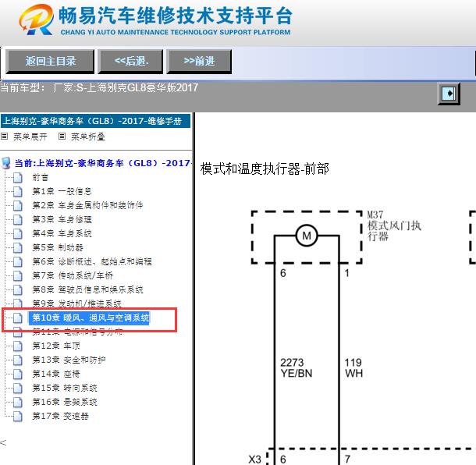Click the page icon beside 第5章 制动器

click(18, 247)
